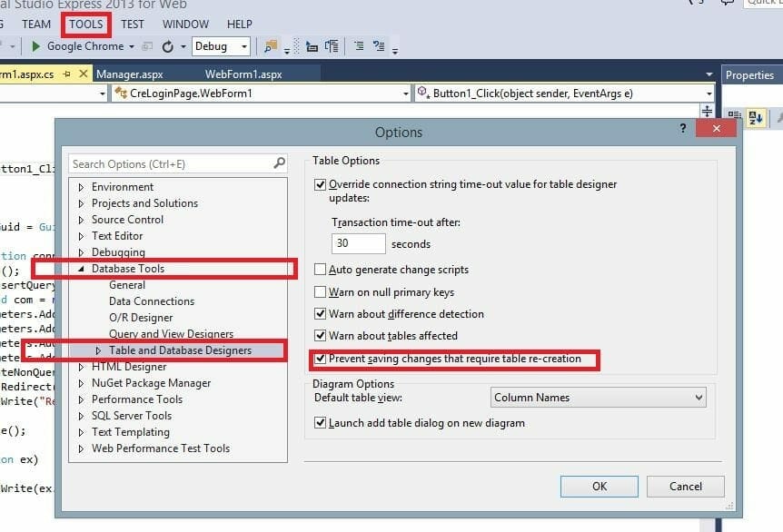Toggle Warn on null primary keys
The height and width of the screenshot is (532, 783).
click(x=320, y=292)
